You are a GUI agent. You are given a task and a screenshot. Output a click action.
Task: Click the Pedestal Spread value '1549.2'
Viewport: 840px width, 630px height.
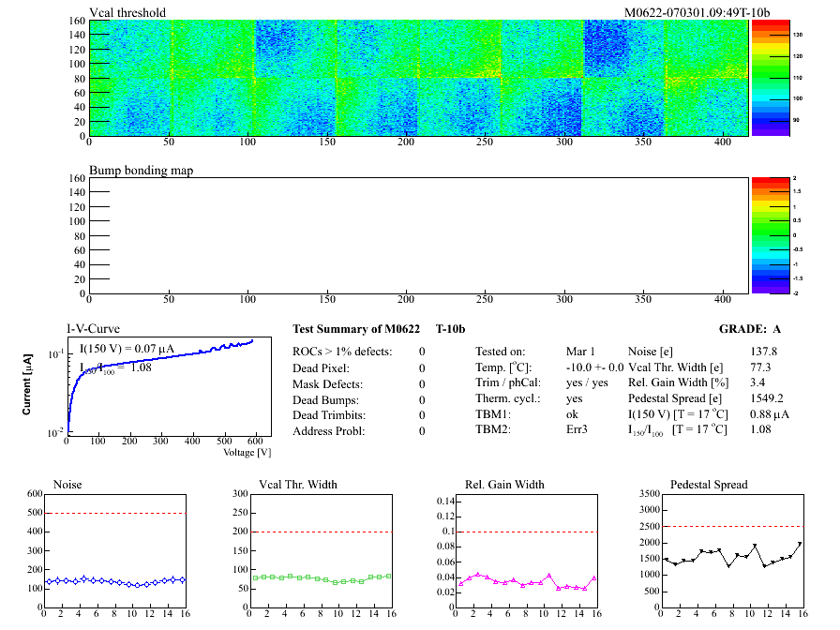point(767,398)
